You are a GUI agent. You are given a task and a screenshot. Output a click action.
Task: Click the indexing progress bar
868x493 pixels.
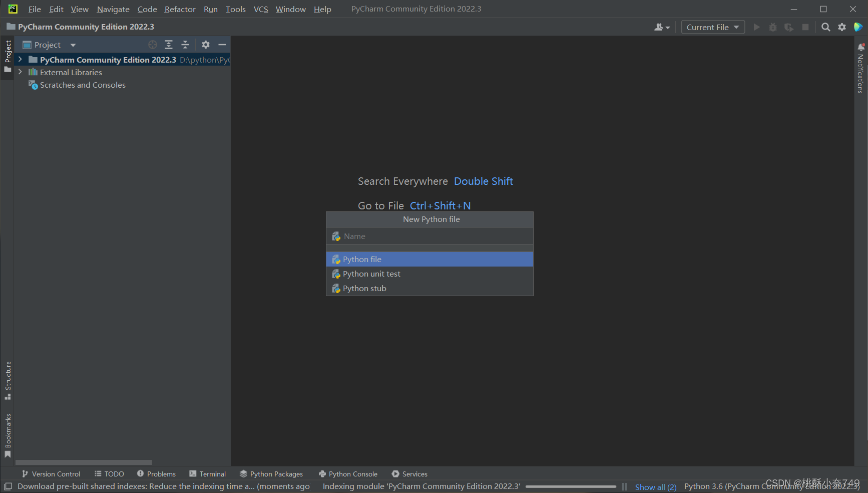click(x=571, y=486)
